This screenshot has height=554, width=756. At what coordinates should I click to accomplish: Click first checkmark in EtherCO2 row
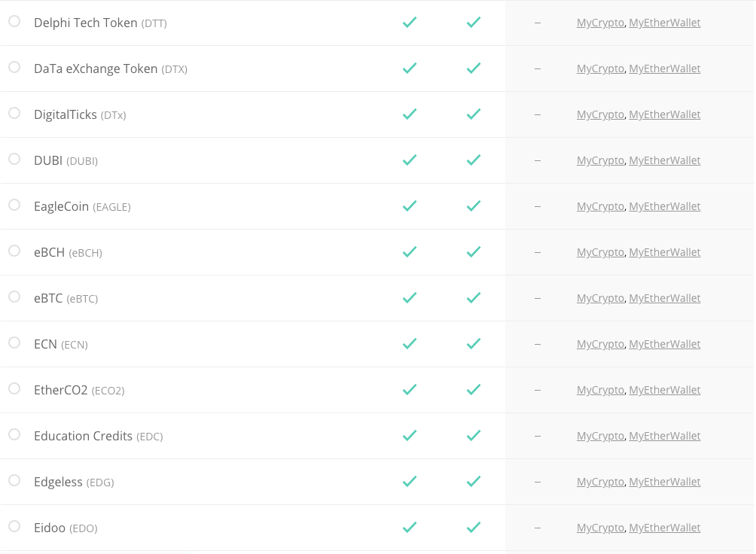(x=410, y=389)
